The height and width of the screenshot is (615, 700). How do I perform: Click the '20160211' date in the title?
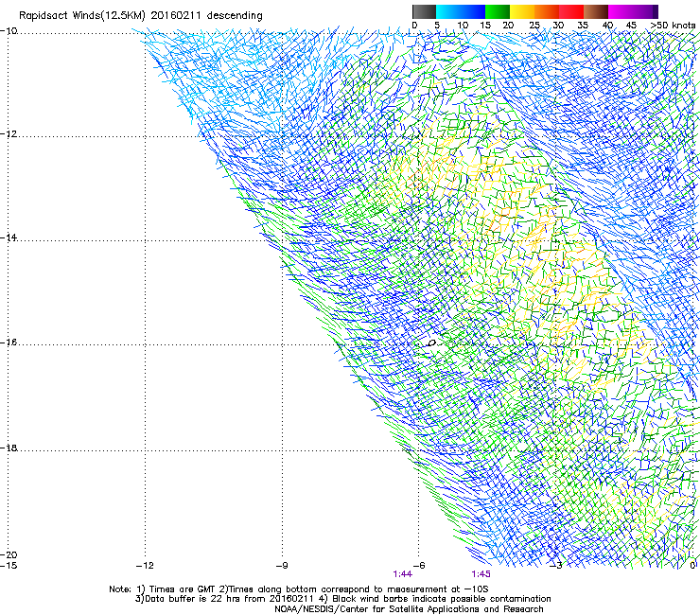click(176, 15)
